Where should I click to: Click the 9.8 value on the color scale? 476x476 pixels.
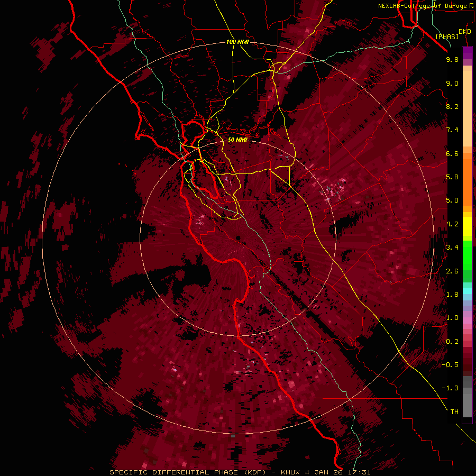(x=452, y=59)
